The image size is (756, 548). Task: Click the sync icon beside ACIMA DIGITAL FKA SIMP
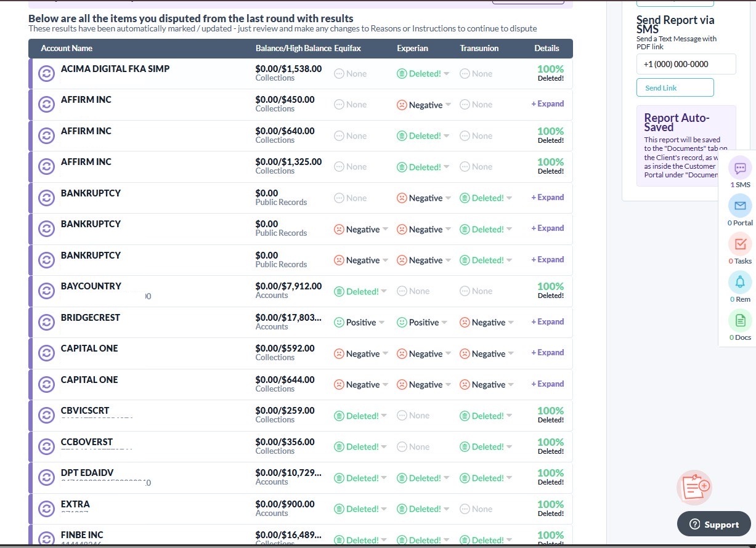pyautogui.click(x=46, y=73)
